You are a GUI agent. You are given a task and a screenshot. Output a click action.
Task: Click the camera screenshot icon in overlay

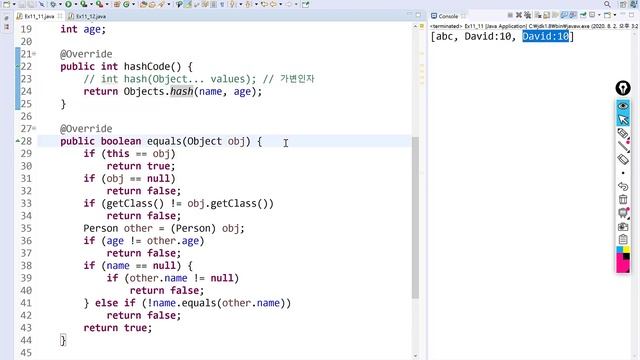623,227
